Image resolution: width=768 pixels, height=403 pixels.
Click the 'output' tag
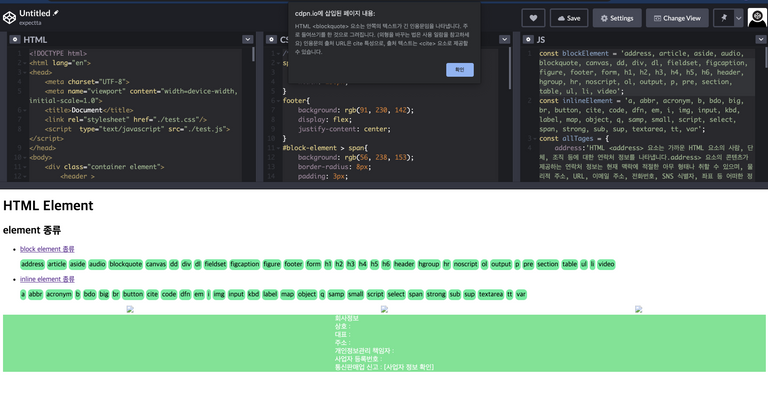[501, 264]
